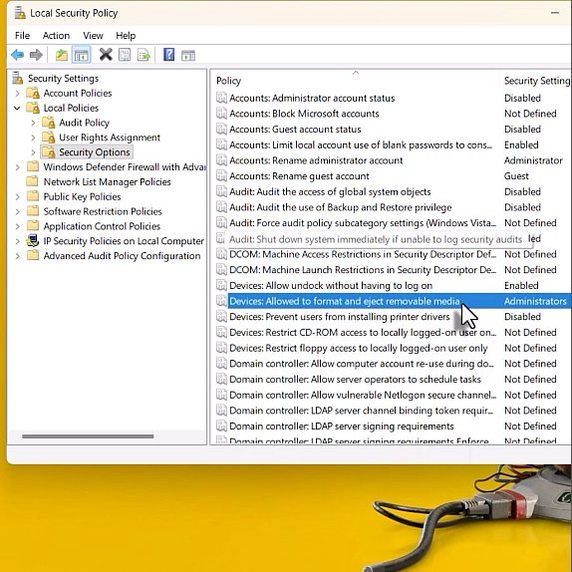This screenshot has height=572, width=572.
Task: Select Devices: Restrict CD-ROM access policy
Action: tap(363, 332)
